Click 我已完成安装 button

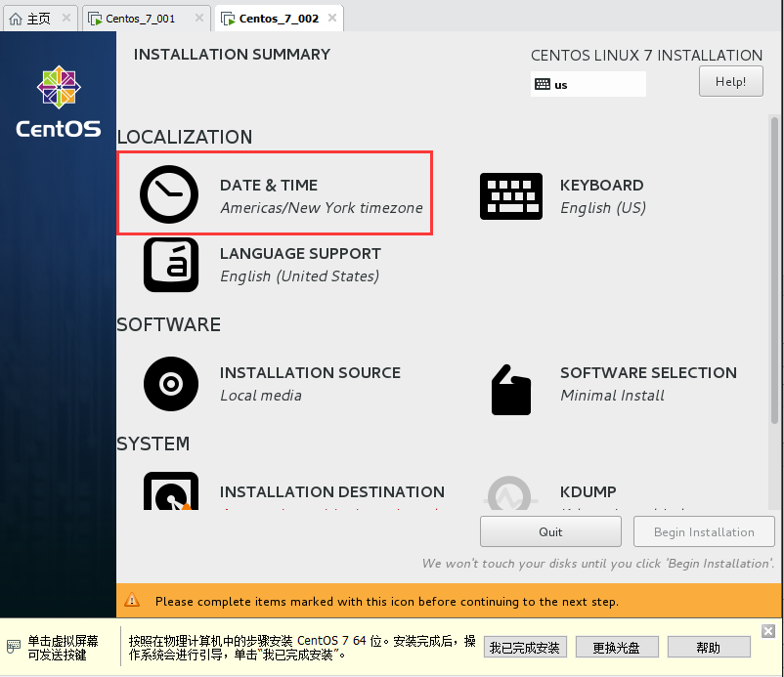click(x=525, y=648)
